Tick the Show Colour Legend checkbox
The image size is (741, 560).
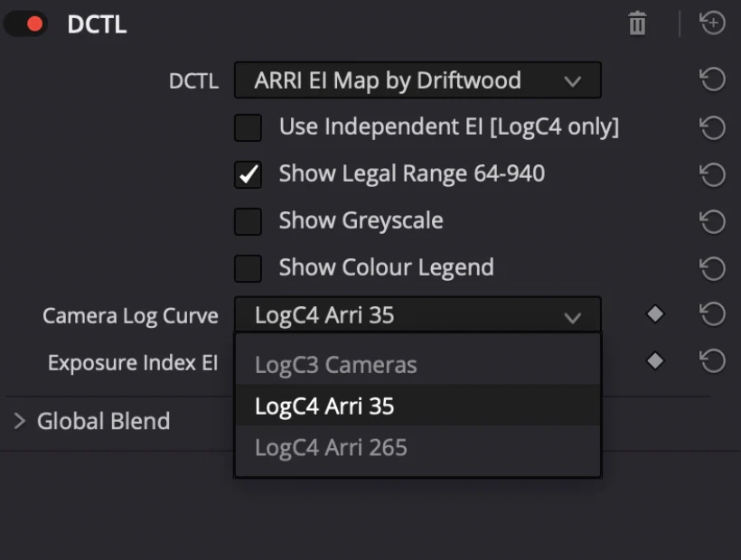[x=248, y=268]
